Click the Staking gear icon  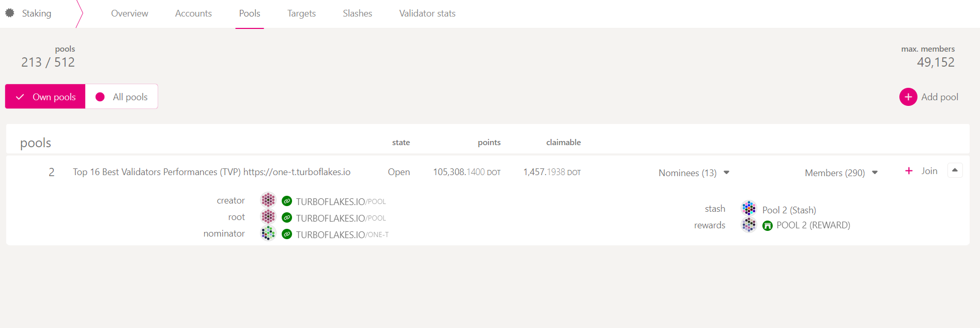[10, 13]
